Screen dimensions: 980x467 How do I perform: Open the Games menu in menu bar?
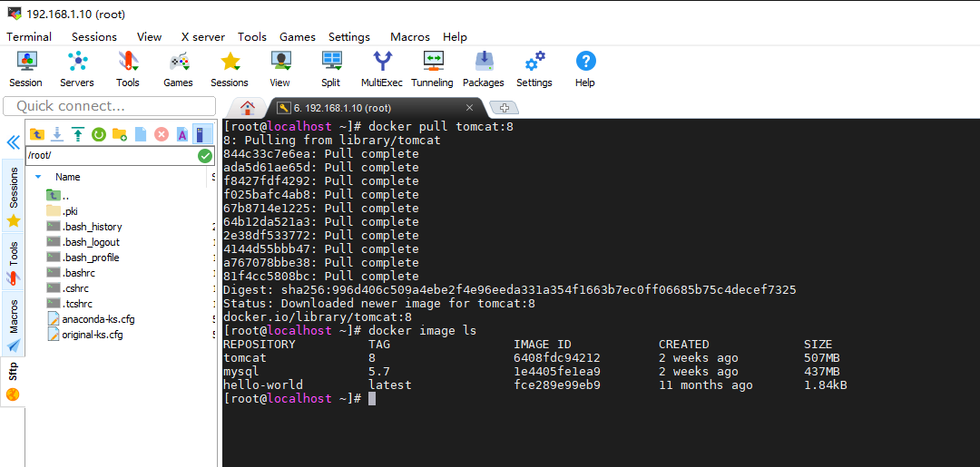(x=298, y=37)
